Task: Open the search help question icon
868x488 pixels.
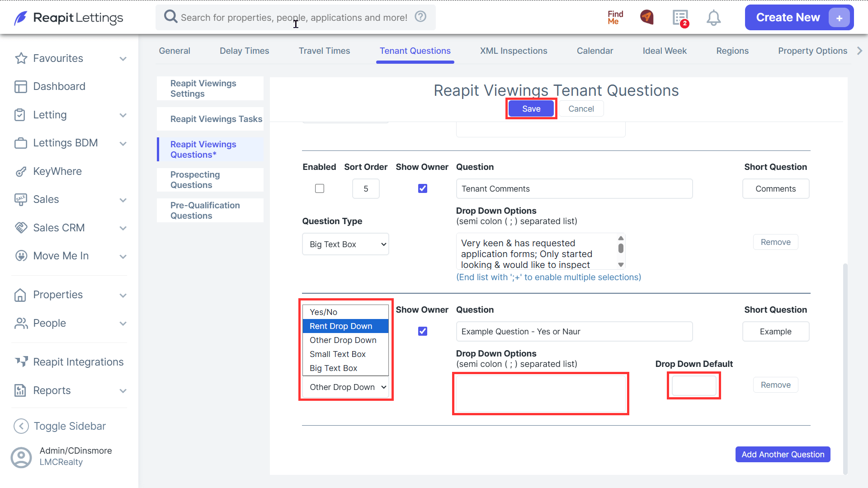Action: pyautogui.click(x=420, y=17)
